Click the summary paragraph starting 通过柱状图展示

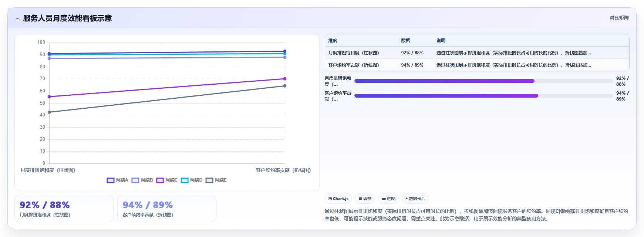point(476,215)
